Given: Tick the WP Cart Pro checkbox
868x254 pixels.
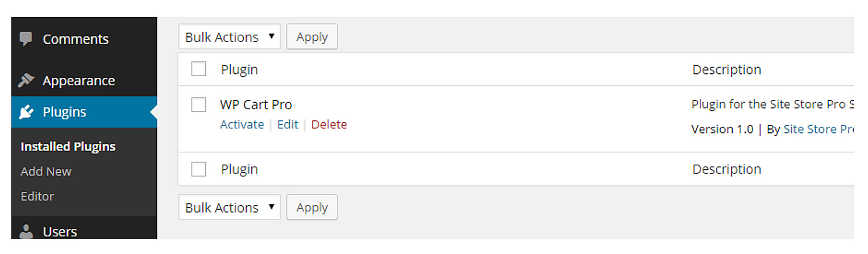Looking at the screenshot, I should click(x=198, y=105).
